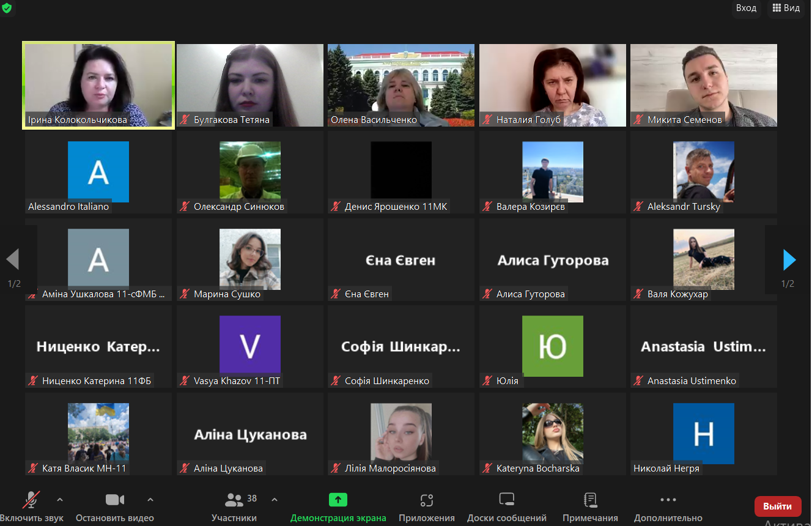Click muted mic icon beside Vasya Khazov
The width and height of the screenshot is (812, 526).
click(x=185, y=381)
